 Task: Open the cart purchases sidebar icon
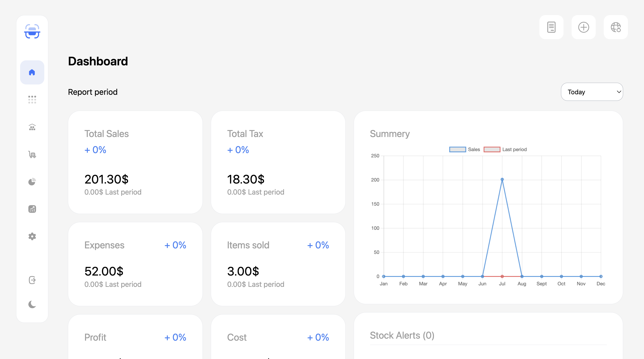click(32, 154)
